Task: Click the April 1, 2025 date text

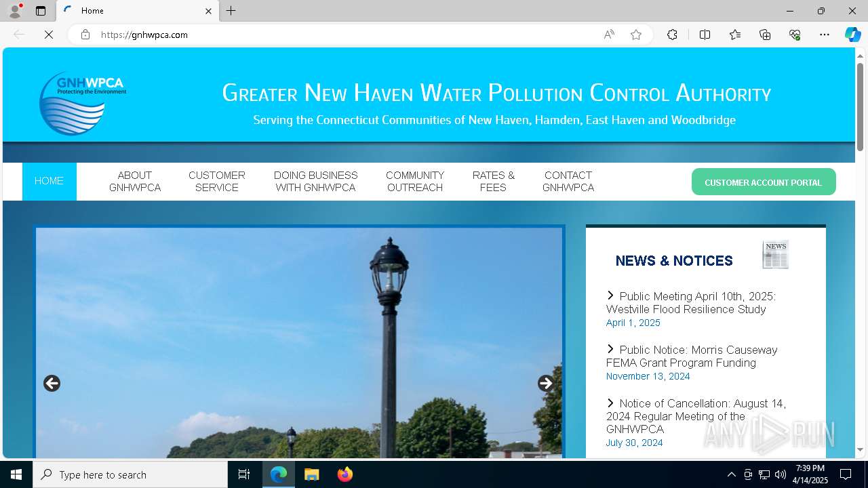Action: click(633, 323)
